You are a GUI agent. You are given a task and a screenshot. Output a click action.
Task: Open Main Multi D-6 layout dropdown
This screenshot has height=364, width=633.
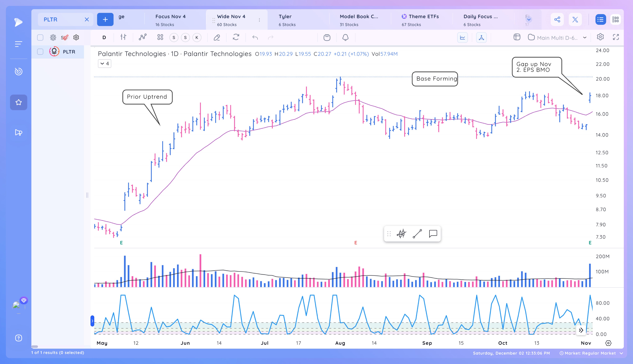tap(557, 38)
